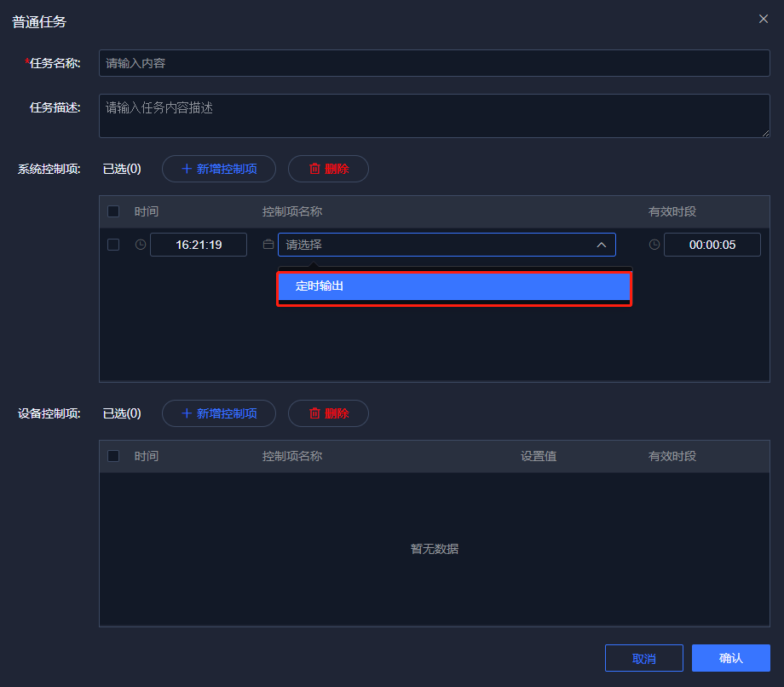This screenshot has width=784, height=687.
Task: Focus the 任务名称 input field
Action: pyautogui.click(x=434, y=63)
